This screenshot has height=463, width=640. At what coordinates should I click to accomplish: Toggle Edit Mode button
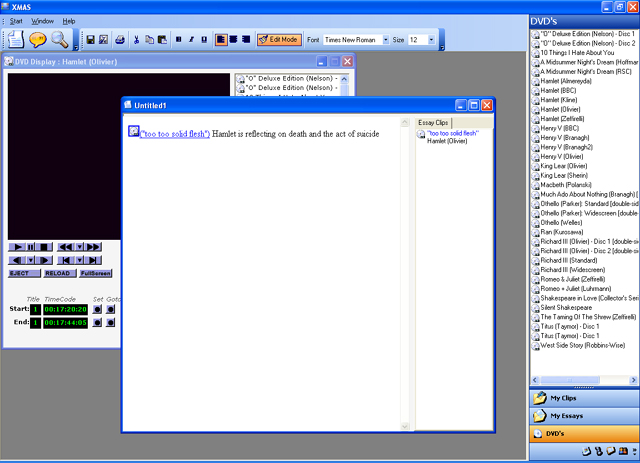click(279, 40)
